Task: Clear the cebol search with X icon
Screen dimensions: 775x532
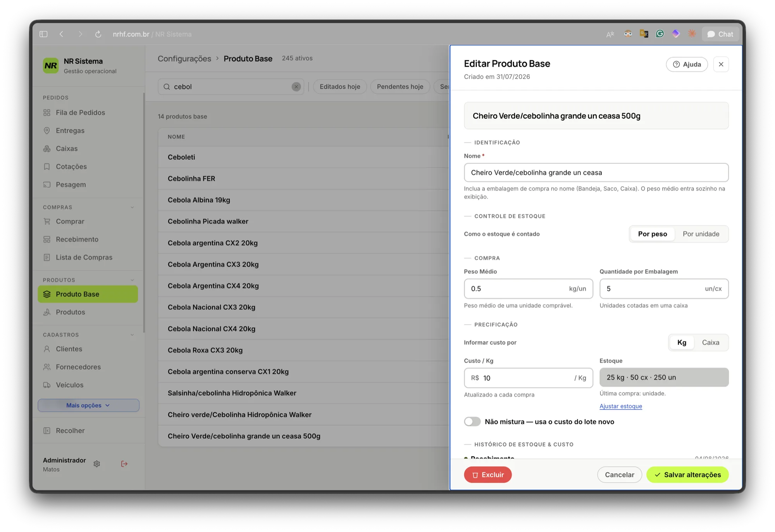Action: coord(296,87)
